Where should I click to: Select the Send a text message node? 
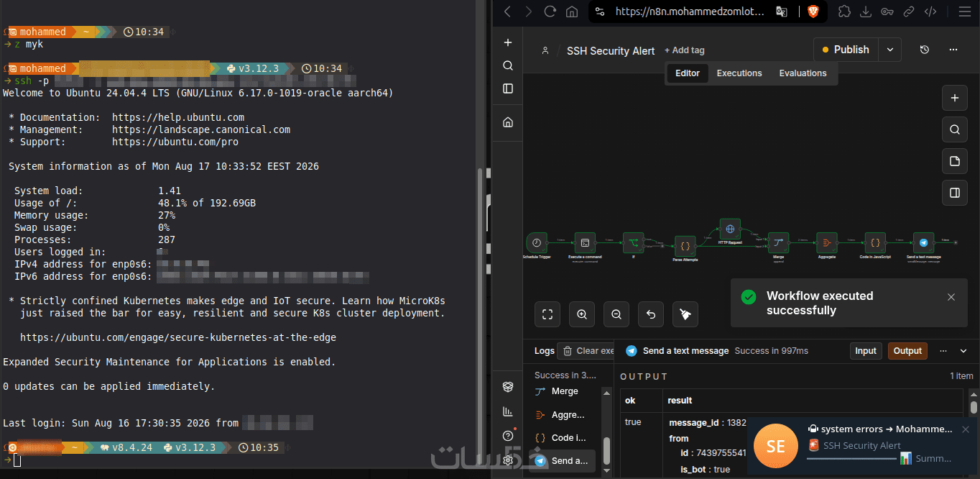[923, 242]
